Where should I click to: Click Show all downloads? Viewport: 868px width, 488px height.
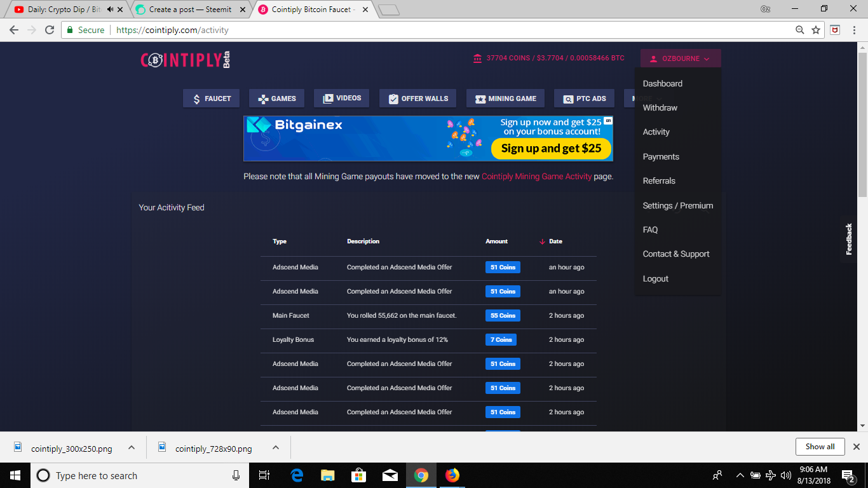coord(820,447)
